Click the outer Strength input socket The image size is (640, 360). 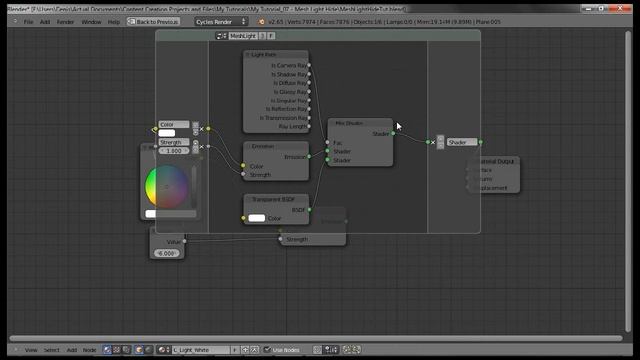click(280, 239)
